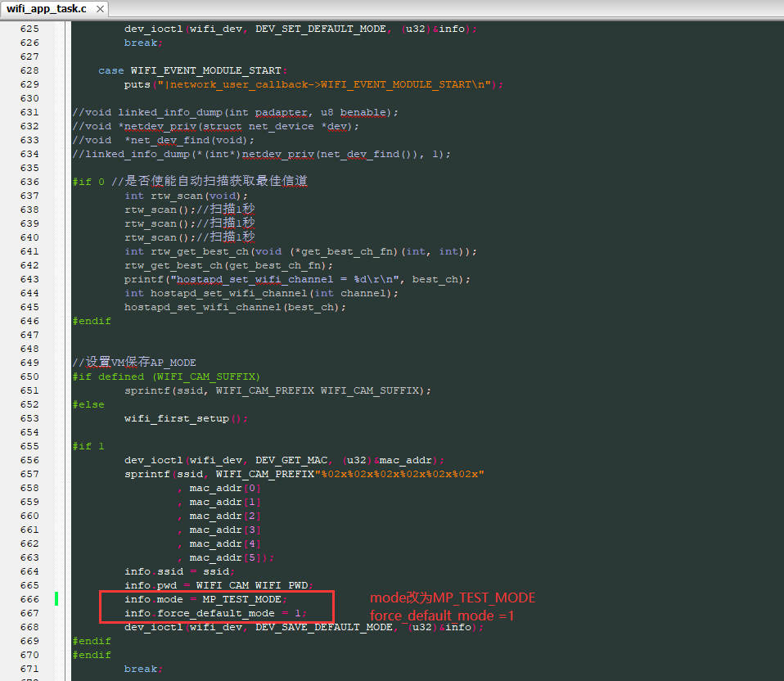The image size is (784, 681).
Task: Click the mac_addr[3] argument
Action: click(x=225, y=530)
